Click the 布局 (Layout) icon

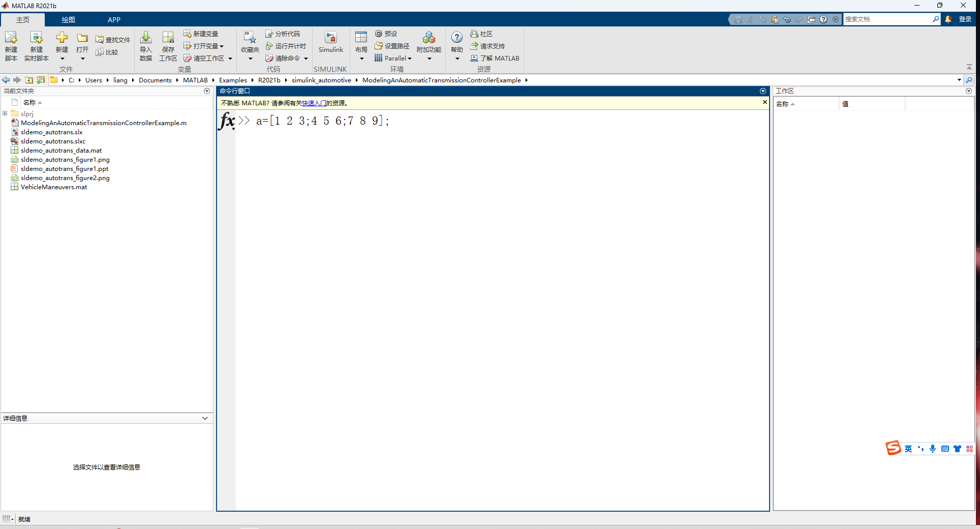[361, 38]
